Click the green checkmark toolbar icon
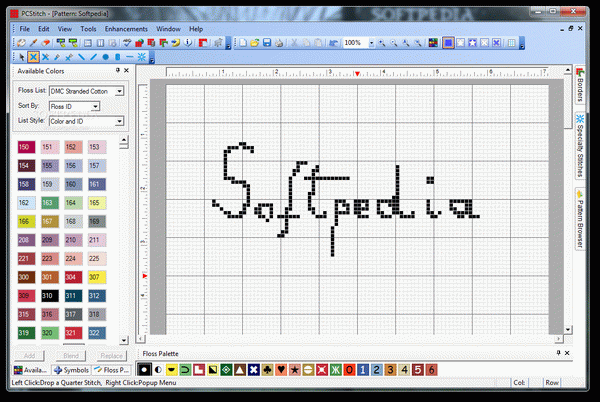Viewport: 600px width, 402px height. 127,43
